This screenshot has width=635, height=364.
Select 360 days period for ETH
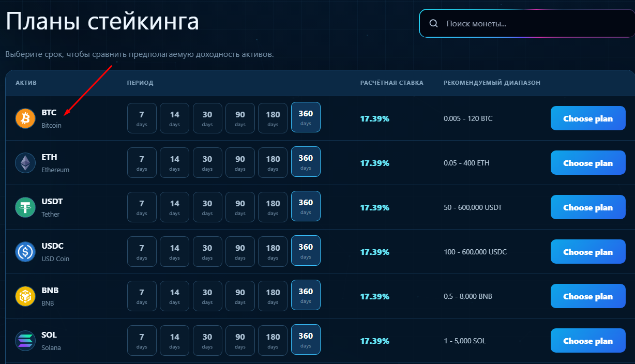pos(306,162)
